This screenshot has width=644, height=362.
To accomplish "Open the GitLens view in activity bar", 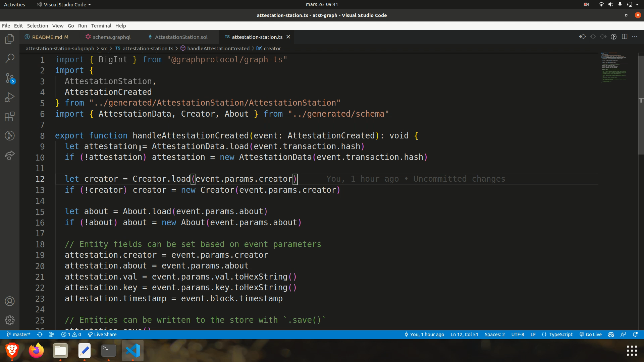I will (x=10, y=136).
